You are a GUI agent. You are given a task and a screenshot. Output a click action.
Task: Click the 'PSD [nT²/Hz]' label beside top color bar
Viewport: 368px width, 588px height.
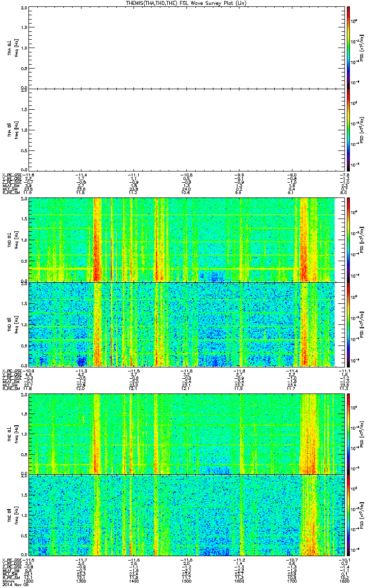tap(363, 48)
